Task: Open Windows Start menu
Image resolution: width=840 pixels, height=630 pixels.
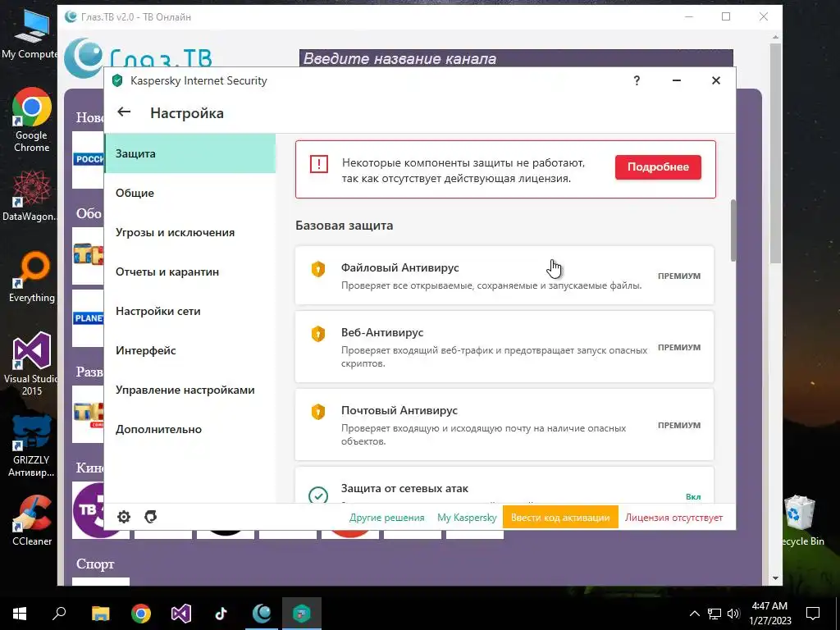Action: tap(20, 614)
